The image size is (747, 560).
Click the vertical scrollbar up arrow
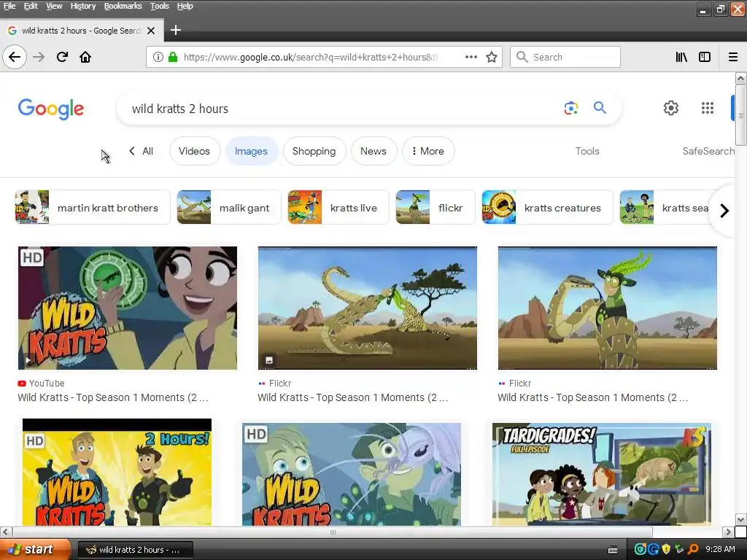(741, 78)
